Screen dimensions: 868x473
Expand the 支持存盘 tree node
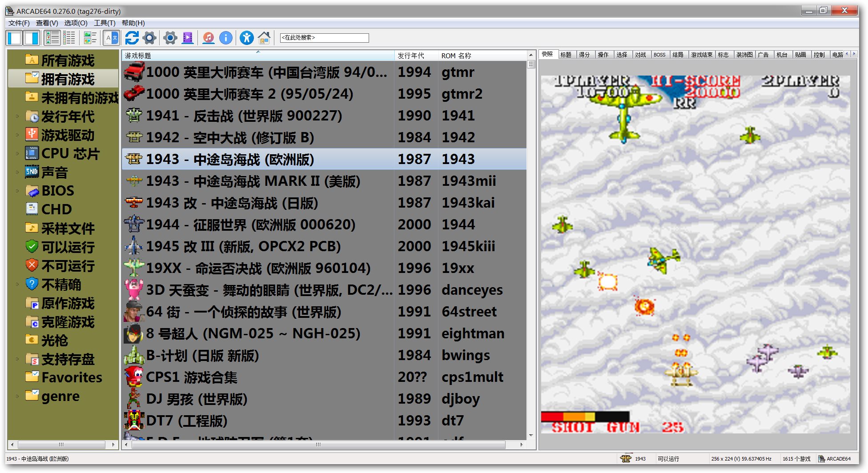point(17,359)
